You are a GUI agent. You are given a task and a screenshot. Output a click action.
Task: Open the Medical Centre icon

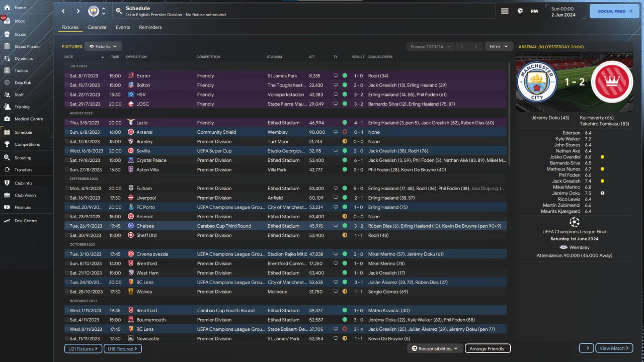[x=8, y=119]
